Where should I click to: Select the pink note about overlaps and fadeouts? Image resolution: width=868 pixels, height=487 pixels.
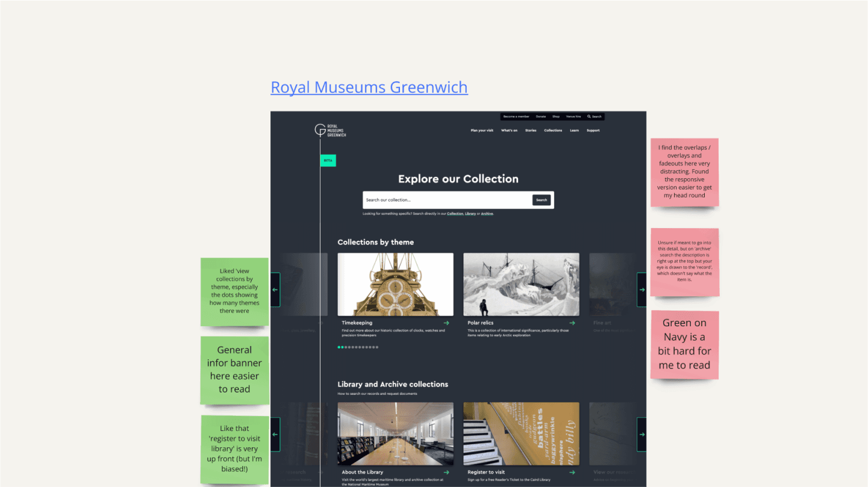click(684, 172)
